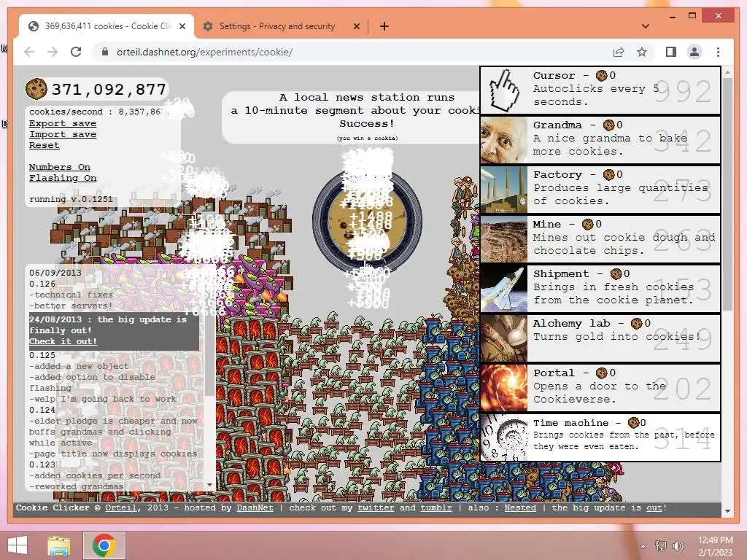Open the 'Check it out!' update link
The image size is (747, 560).
[63, 341]
